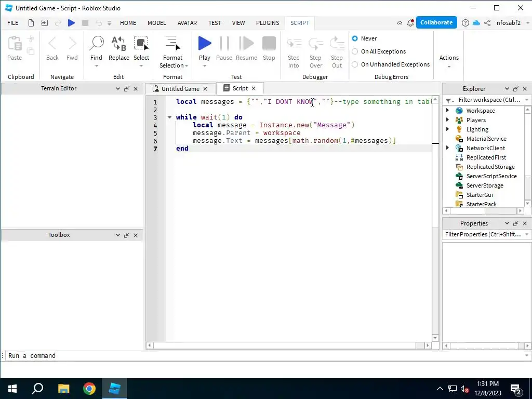Select ServerScriptService in Explorer
This screenshot has width=532, height=399.
[491, 176]
